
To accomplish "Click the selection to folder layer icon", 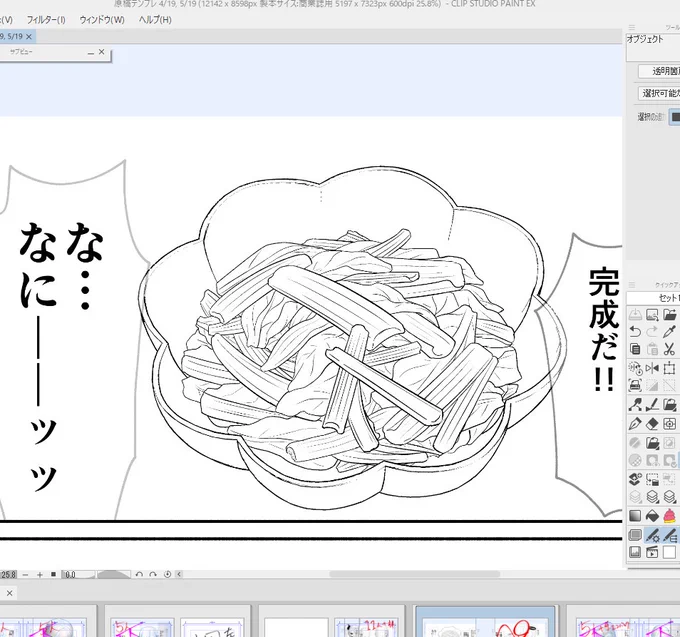I will point(652,479).
